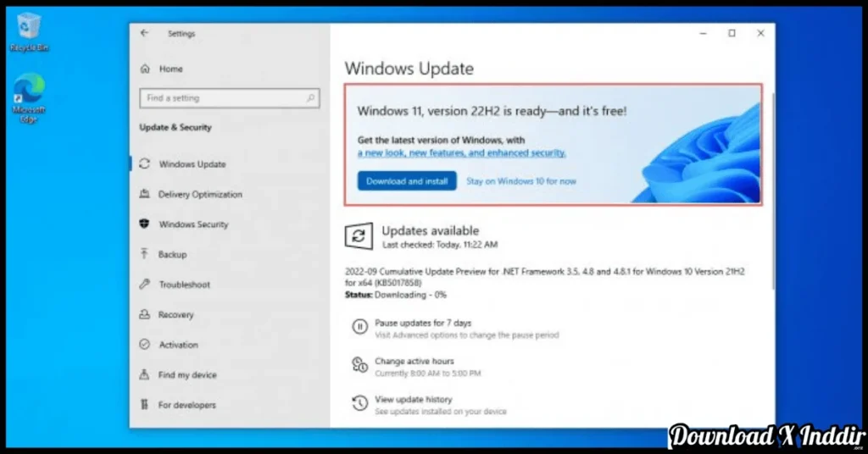Click the view update history icon
This screenshot has height=454, width=868.
pyautogui.click(x=359, y=402)
